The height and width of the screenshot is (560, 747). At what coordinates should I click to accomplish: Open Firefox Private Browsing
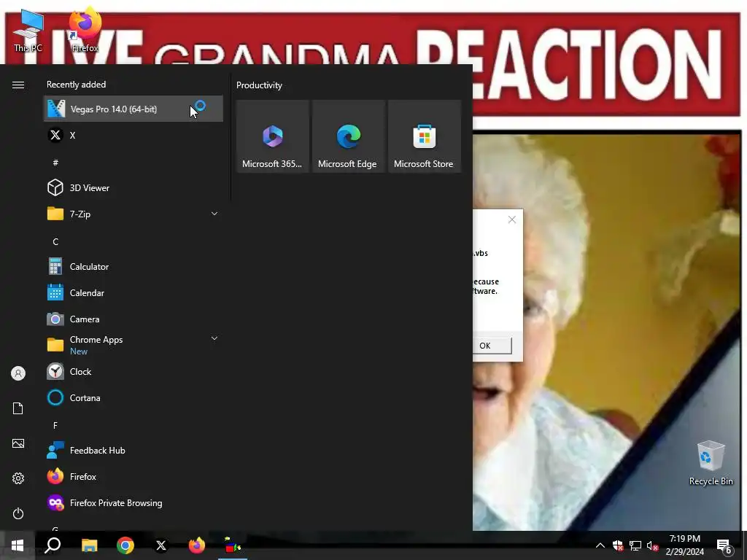pyautogui.click(x=133, y=503)
